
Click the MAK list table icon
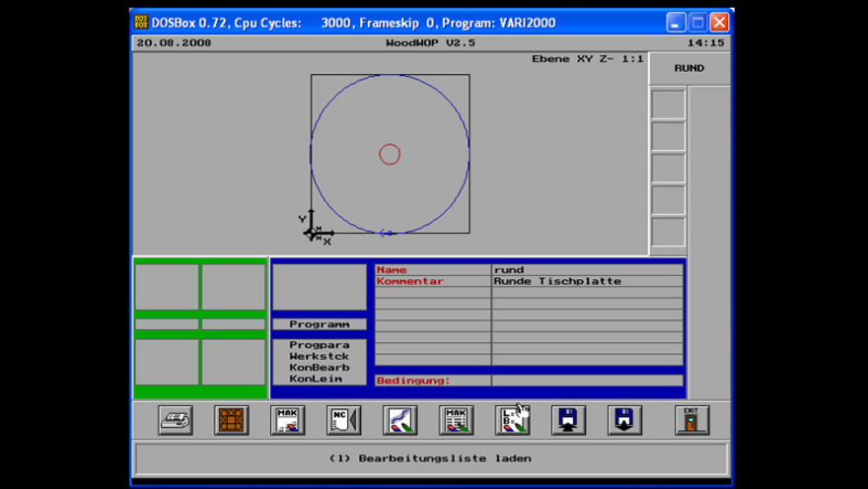pos(456,420)
